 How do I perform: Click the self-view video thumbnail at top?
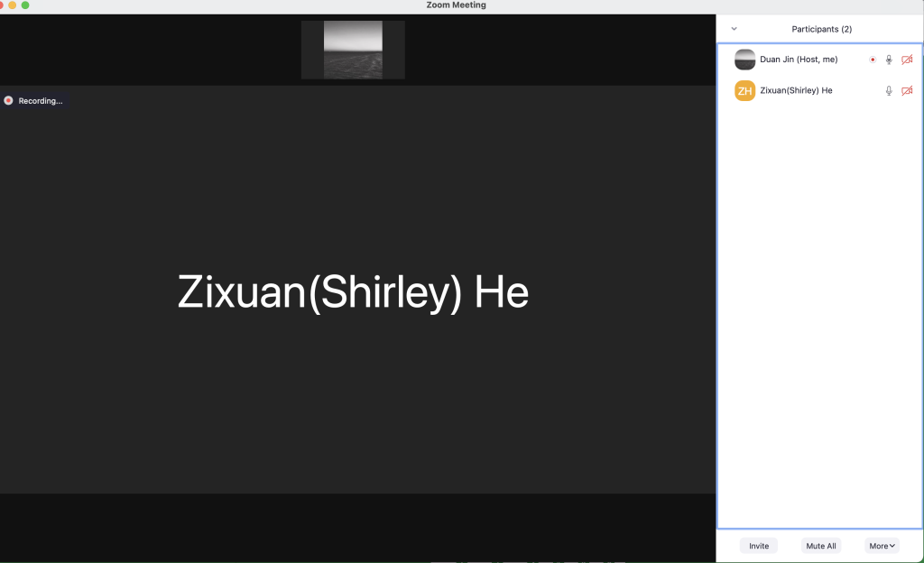[x=353, y=50]
